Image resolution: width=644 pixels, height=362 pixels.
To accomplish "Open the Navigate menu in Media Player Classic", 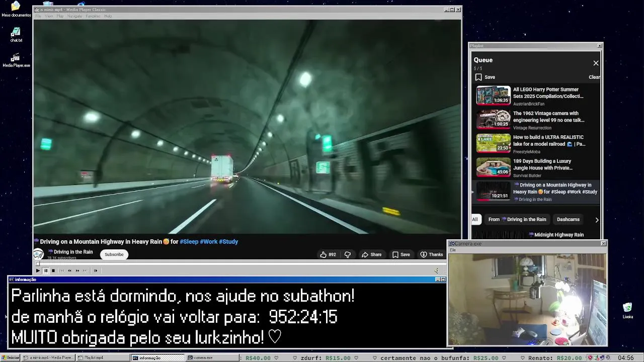I will 74,16.
